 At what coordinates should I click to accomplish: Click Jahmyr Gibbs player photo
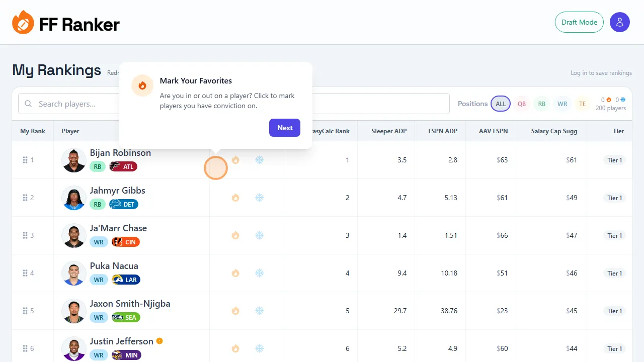point(73,198)
